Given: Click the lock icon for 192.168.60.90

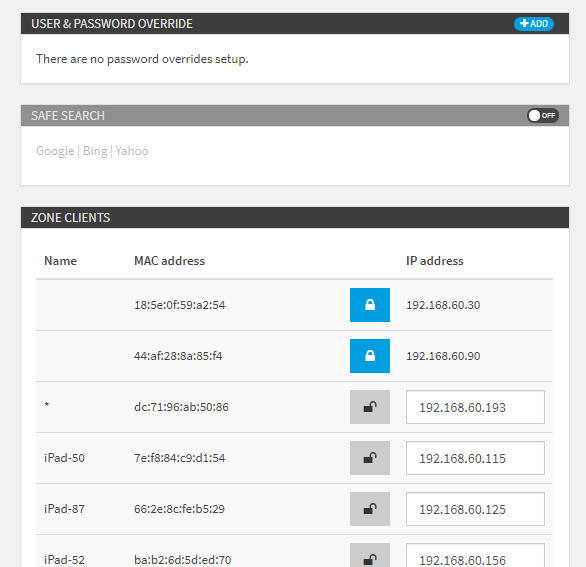Looking at the screenshot, I should click(x=370, y=356).
